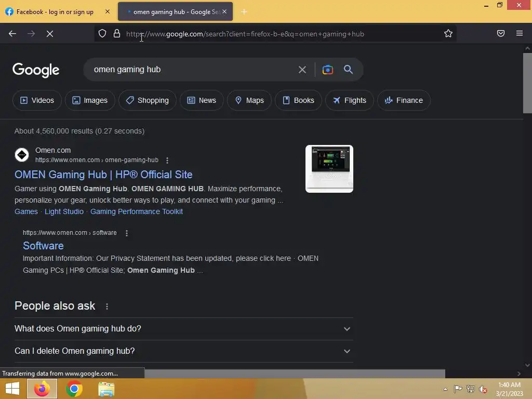Image resolution: width=532 pixels, height=399 pixels.
Task: Click the Firefox address bar URL
Action: click(x=245, y=34)
